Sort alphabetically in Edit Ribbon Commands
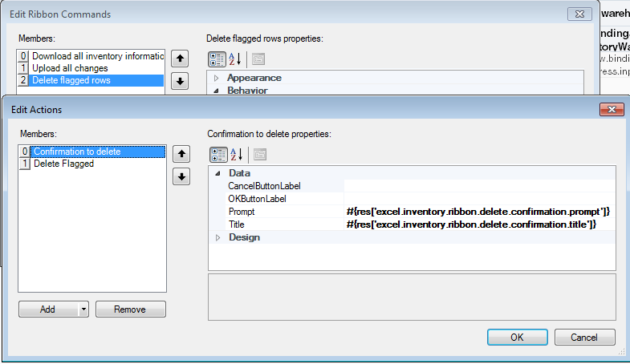The image size is (630, 364). (234, 59)
